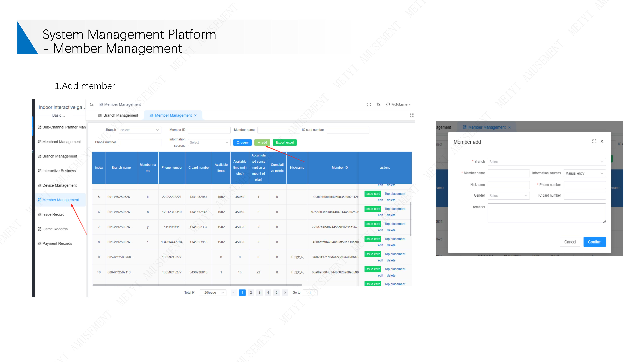Expand the Branch filter dropdown
This screenshot has width=644, height=362.
click(x=140, y=130)
